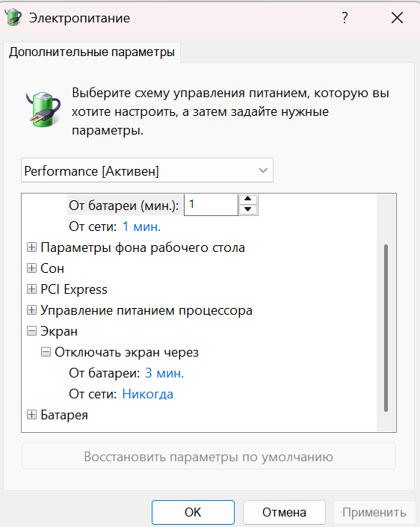Expand the Сон tree node
The height and width of the screenshot is (527, 420).
click(31, 268)
